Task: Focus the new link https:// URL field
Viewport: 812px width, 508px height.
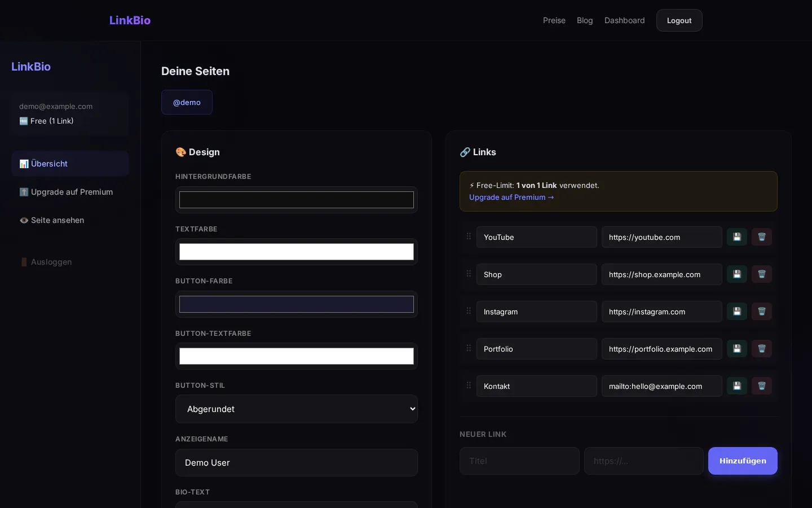Action: (x=644, y=461)
